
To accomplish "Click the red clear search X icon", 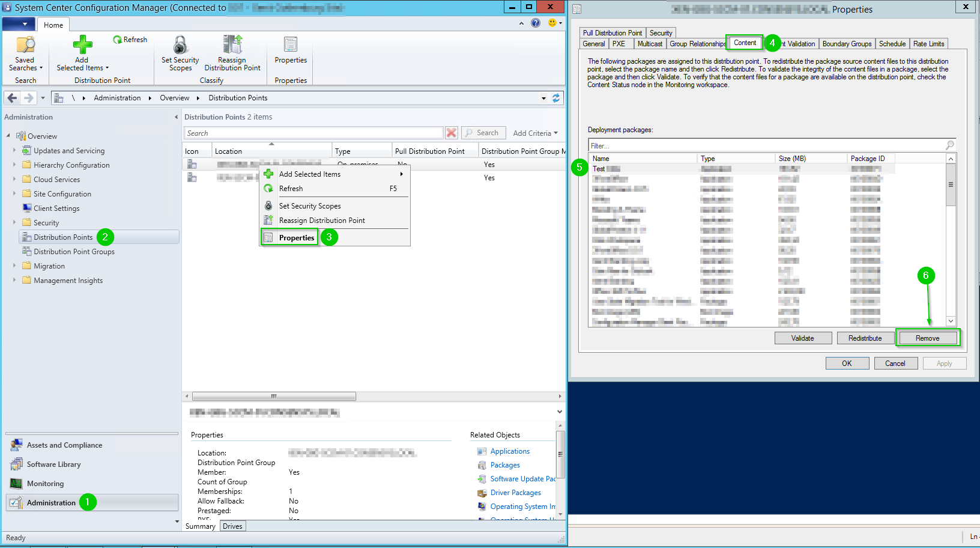I will coord(452,133).
